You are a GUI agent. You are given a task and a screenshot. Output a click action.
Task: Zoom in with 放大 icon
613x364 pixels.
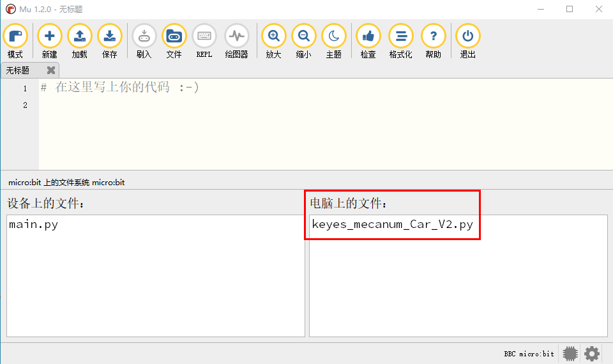tap(274, 41)
